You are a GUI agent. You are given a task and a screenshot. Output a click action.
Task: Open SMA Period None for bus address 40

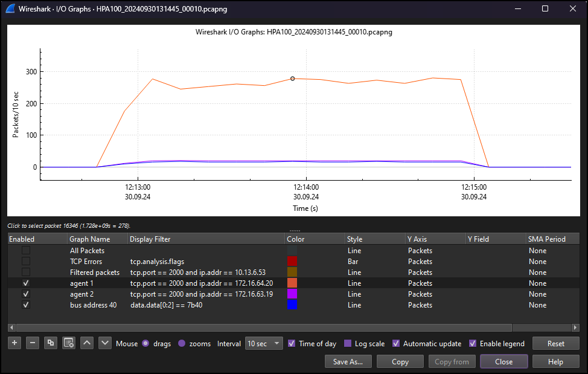tap(553, 305)
